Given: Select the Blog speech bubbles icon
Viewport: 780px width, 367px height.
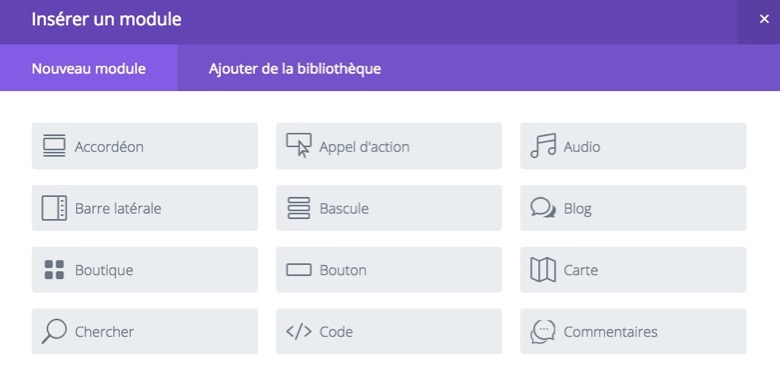Looking at the screenshot, I should click(543, 208).
